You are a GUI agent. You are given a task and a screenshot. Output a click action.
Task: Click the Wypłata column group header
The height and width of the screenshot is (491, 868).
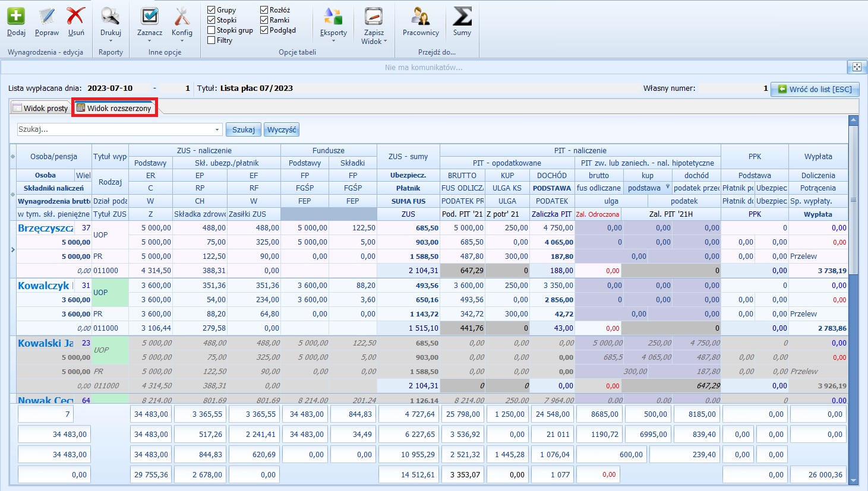[x=818, y=157]
